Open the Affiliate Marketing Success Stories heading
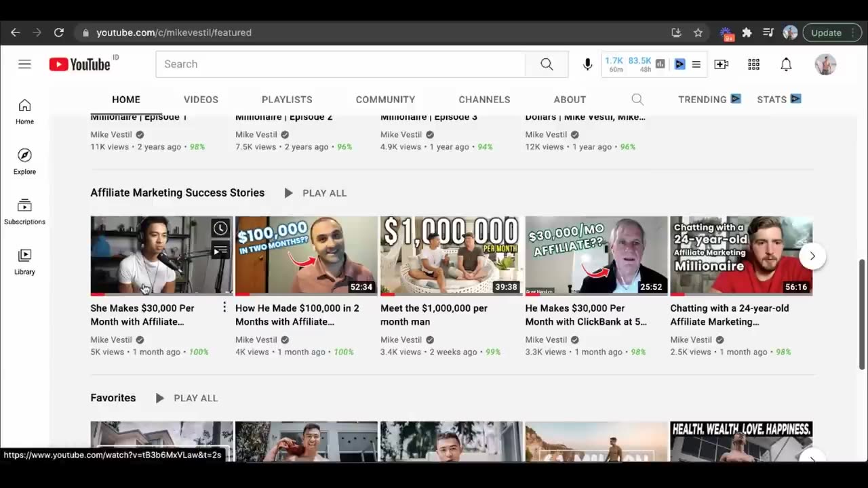Image resolution: width=868 pixels, height=488 pixels. pyautogui.click(x=178, y=193)
